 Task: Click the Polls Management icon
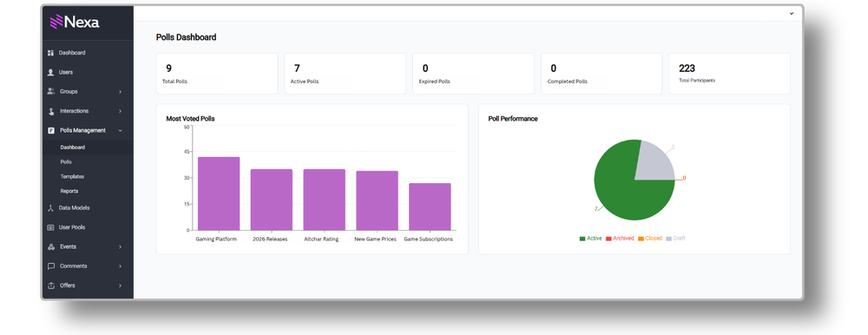(x=51, y=131)
